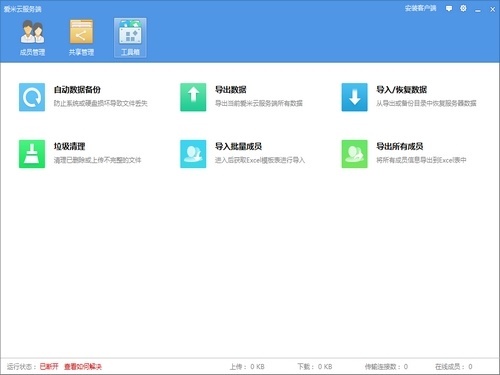Click the 上传: 0 KB status entry
The width and height of the screenshot is (500, 375).
[x=247, y=367]
